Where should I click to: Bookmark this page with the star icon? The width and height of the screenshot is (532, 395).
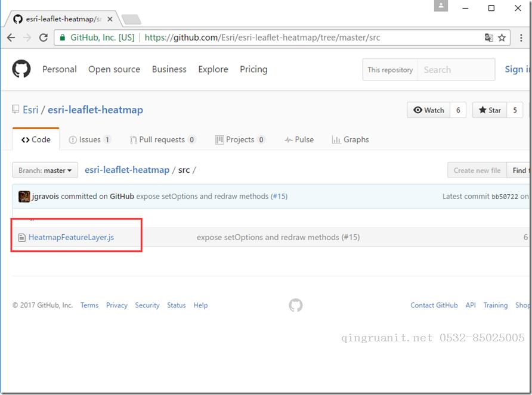click(502, 38)
